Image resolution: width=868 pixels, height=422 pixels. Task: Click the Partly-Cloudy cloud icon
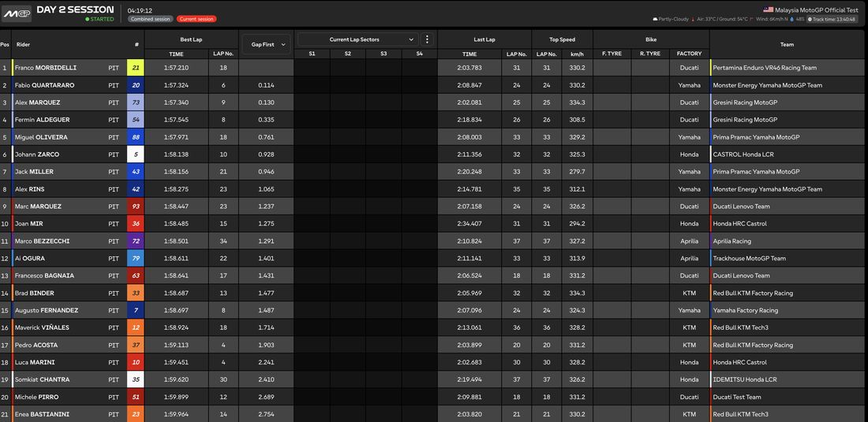[x=655, y=19]
